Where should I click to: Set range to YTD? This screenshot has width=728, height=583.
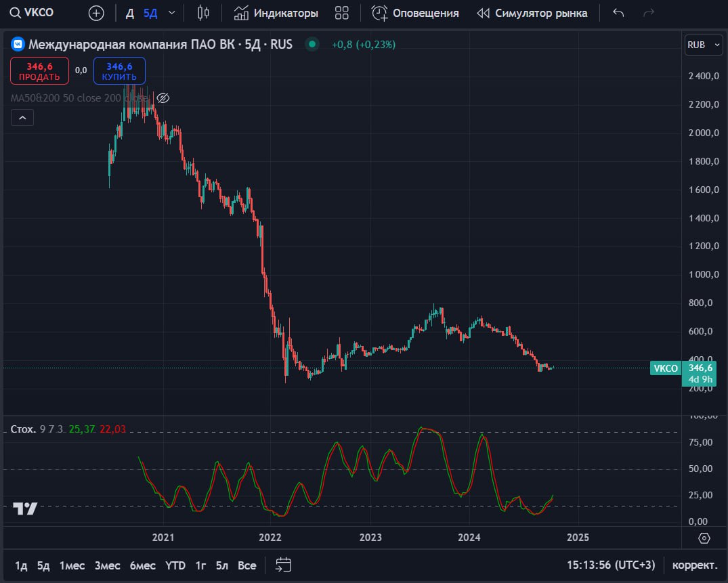tap(175, 565)
